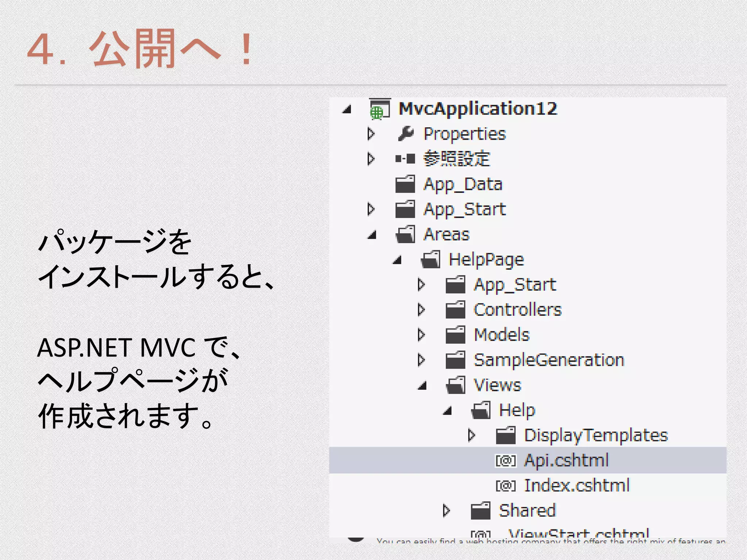Select the Areas folder label
Viewport: 747px width, 560px height.
click(x=446, y=234)
